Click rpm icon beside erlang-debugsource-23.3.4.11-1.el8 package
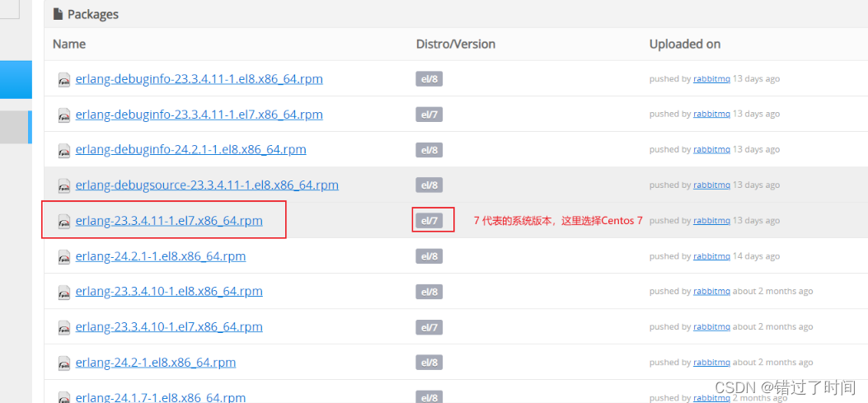The height and width of the screenshot is (403, 868). pos(64,186)
